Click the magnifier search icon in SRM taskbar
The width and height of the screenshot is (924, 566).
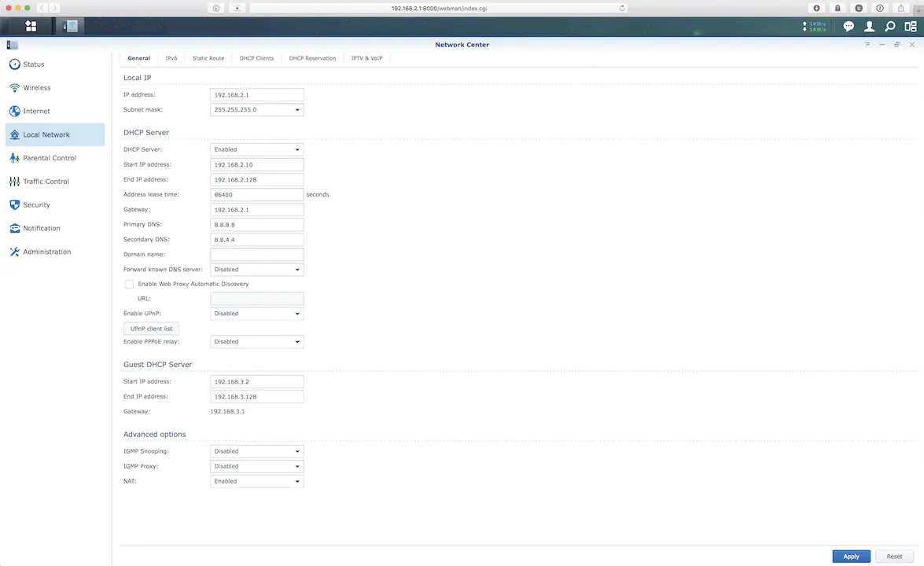point(890,26)
